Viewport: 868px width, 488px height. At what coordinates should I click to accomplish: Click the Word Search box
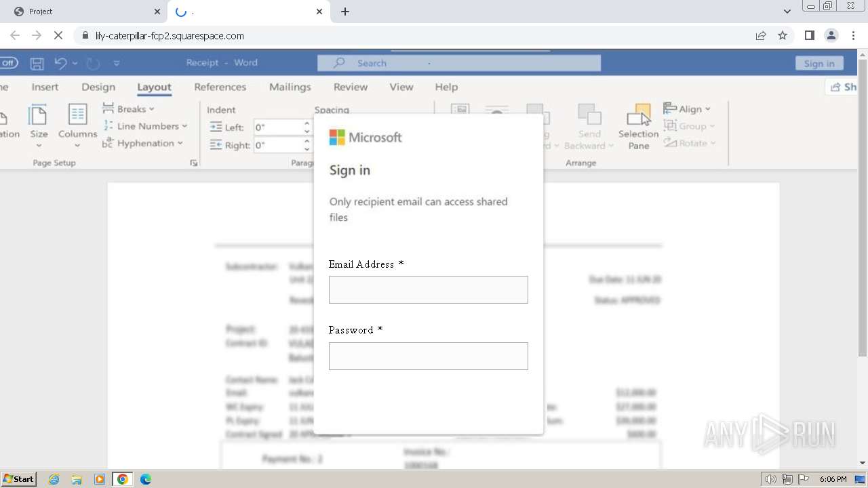(x=459, y=63)
